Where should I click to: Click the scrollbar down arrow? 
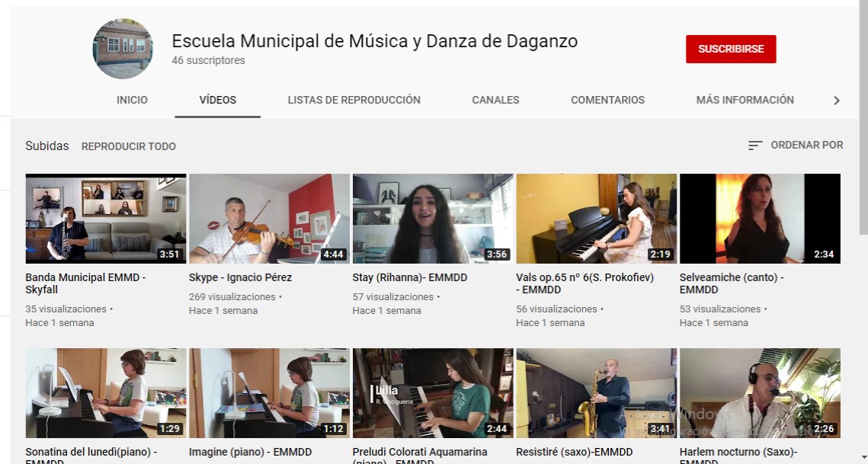tap(862, 458)
